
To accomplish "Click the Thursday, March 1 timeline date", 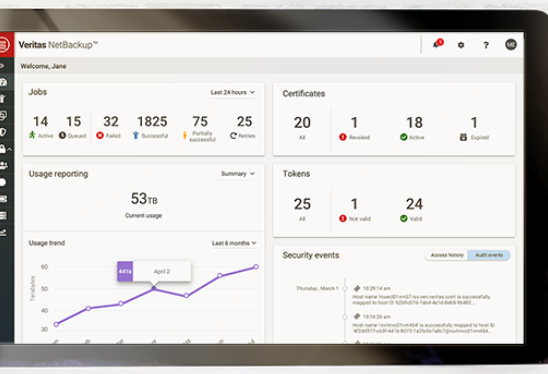I will 317,288.
